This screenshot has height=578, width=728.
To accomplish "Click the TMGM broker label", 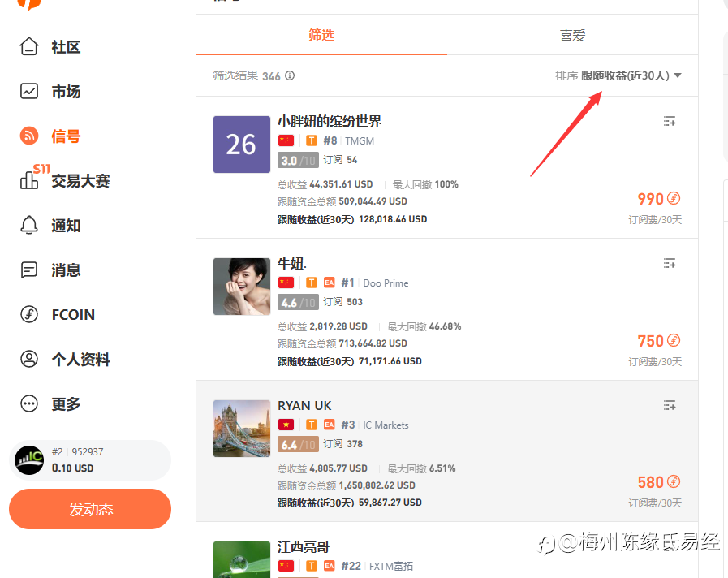I will click(x=360, y=140).
